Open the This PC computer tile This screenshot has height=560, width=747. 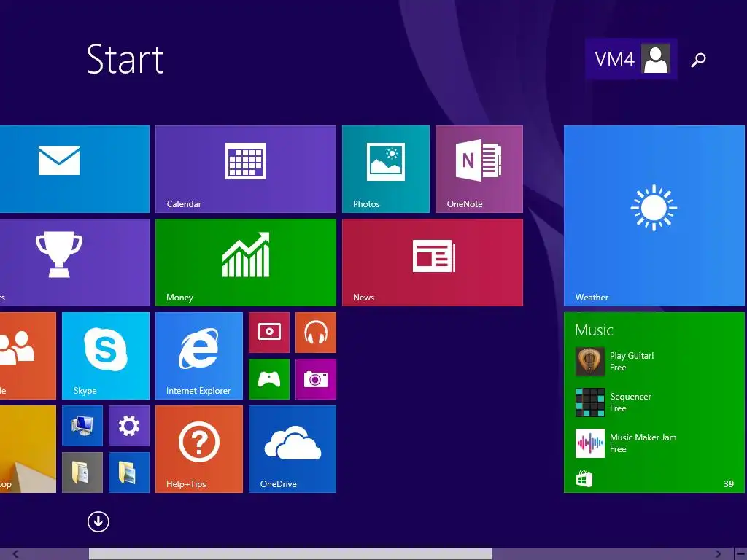[82, 426]
